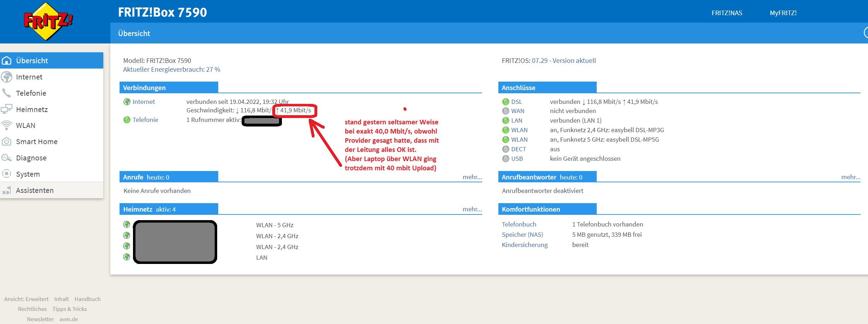This screenshot has height=324, width=868.
Task: Click the green status dot next to Telefonie
Action: [127, 120]
